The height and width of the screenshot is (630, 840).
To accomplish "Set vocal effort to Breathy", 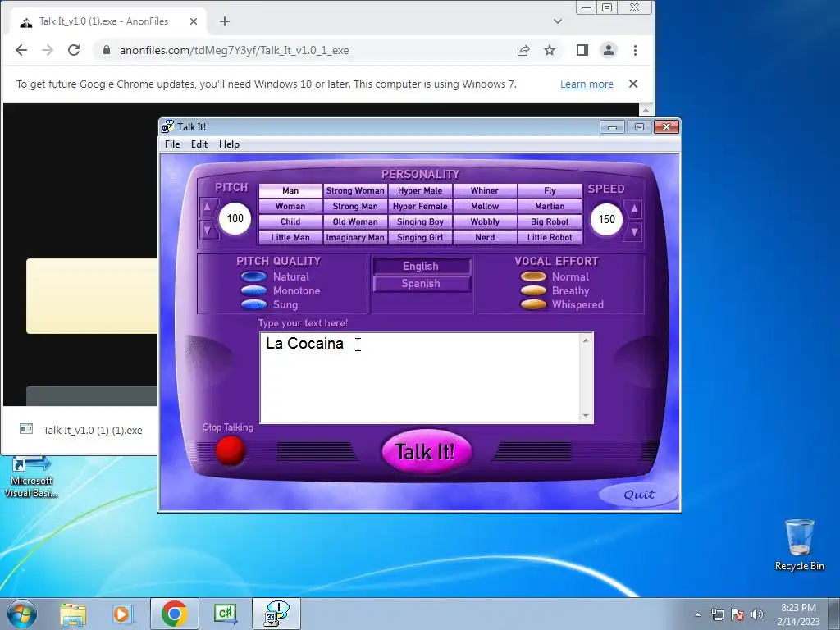I will pyautogui.click(x=533, y=290).
